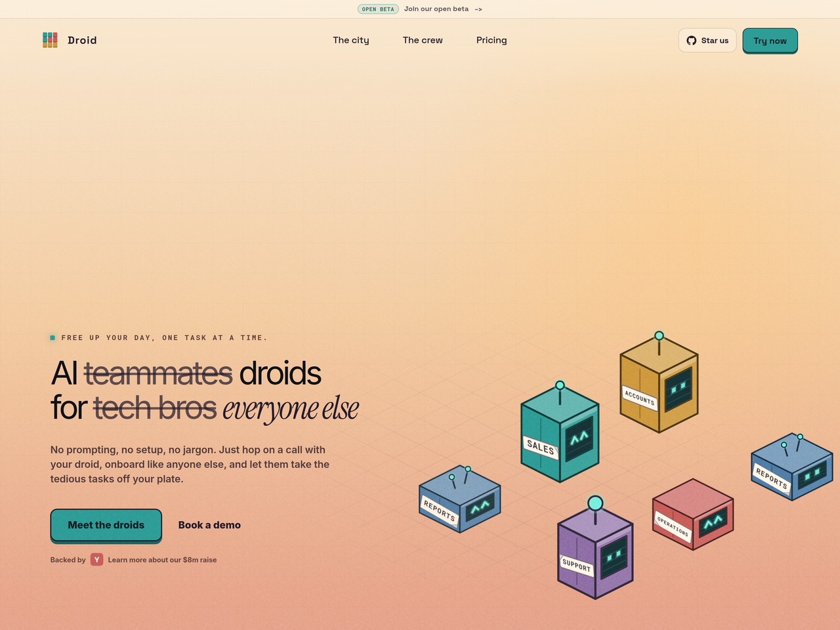
Task: Click the Sales droid screen face
Action: pos(579,438)
